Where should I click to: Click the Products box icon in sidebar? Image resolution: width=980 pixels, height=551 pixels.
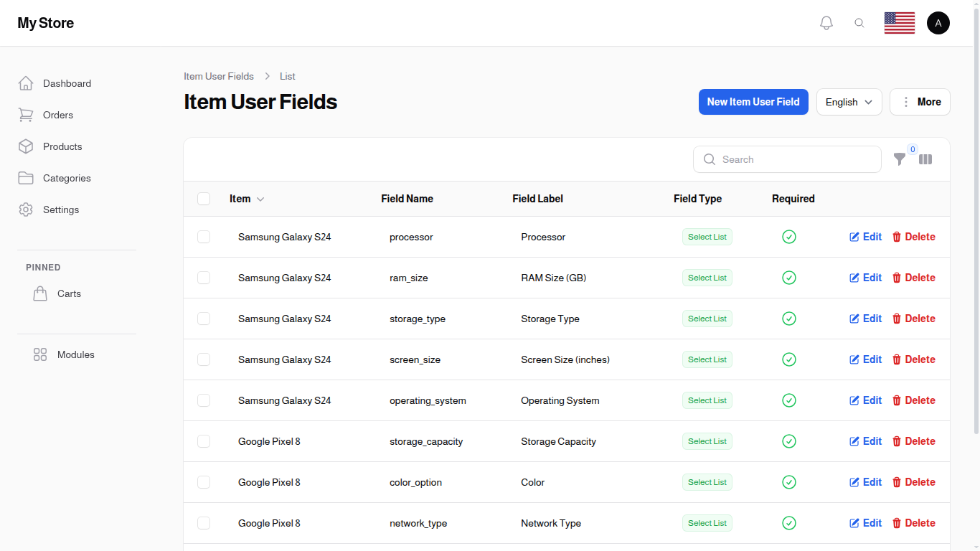point(26,146)
